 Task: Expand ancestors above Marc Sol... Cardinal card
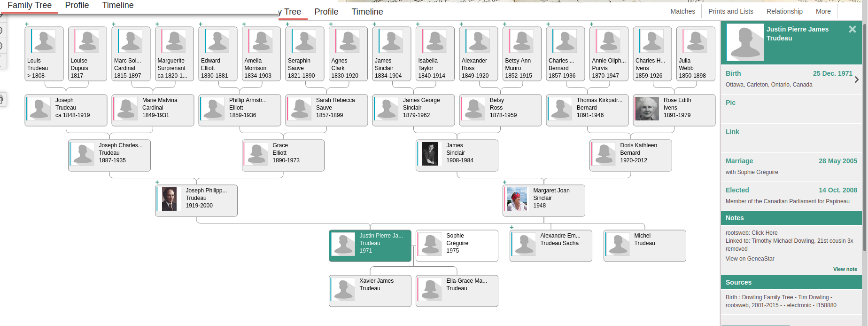tap(114, 24)
